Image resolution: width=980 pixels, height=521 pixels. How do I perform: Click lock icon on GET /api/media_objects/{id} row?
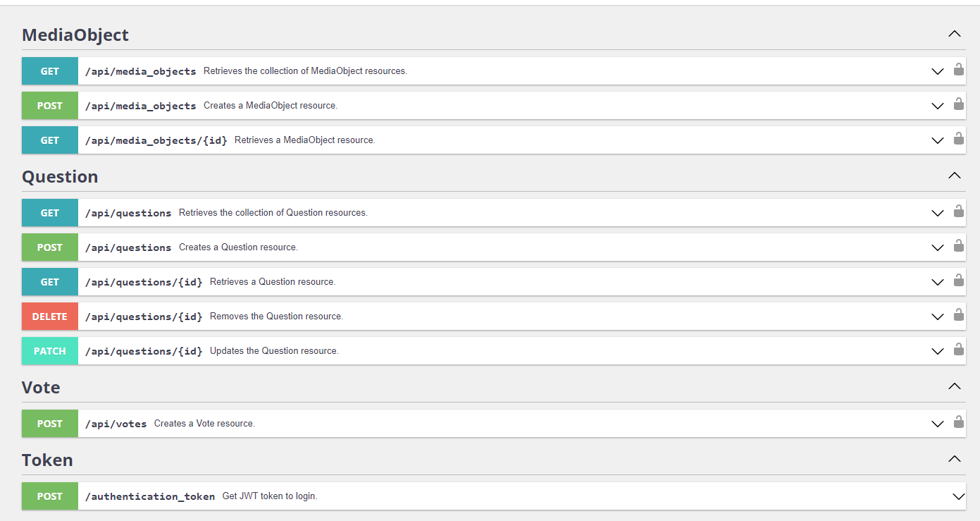(x=959, y=138)
